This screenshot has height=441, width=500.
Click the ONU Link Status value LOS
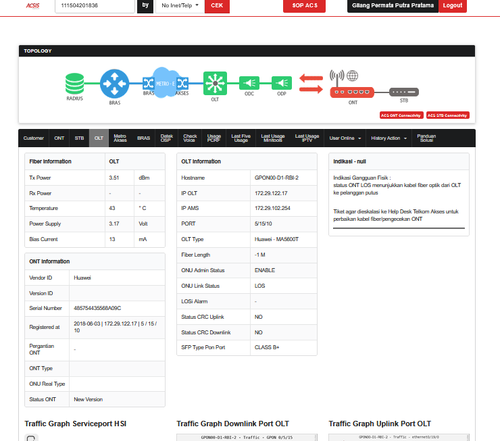(x=260, y=286)
